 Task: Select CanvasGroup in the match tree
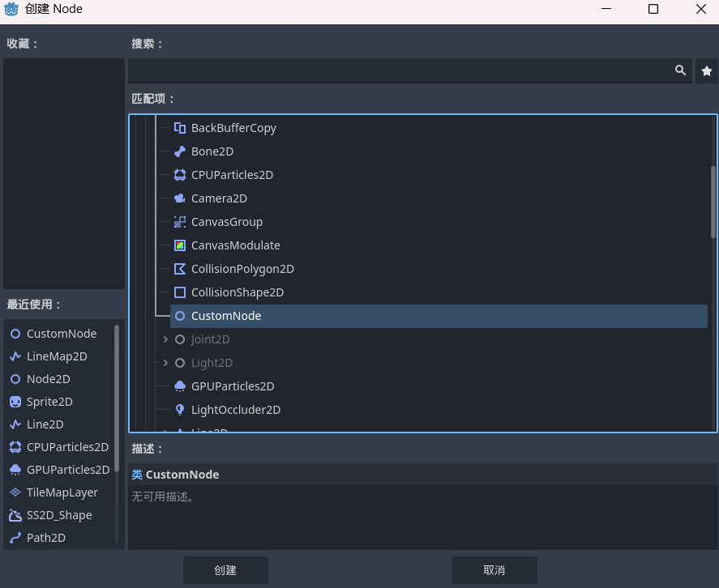coord(226,222)
